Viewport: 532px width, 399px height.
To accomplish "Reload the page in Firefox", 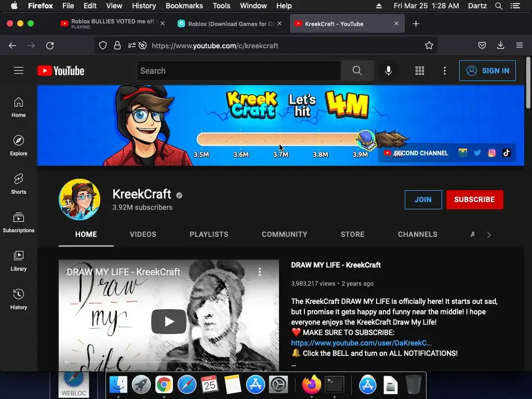I will click(x=50, y=46).
